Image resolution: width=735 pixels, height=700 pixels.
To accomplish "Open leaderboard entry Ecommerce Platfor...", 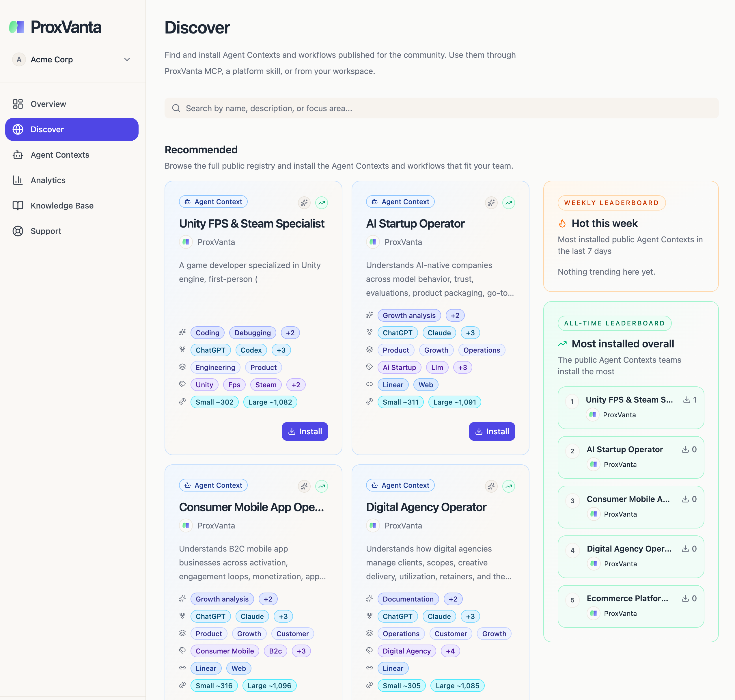I will point(631,606).
